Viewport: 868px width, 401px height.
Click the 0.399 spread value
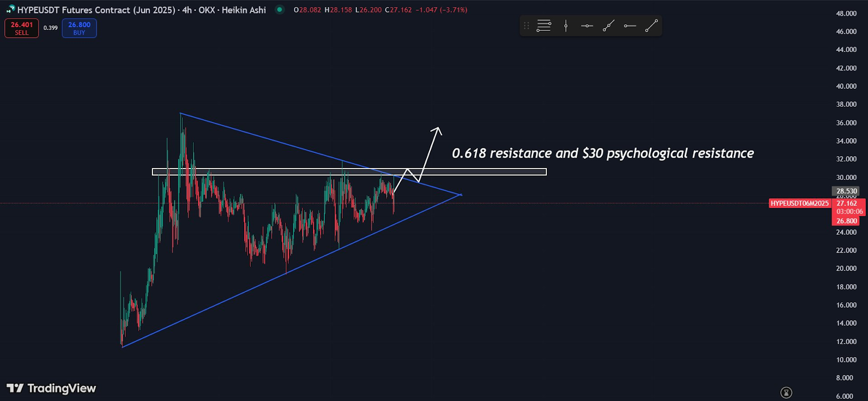click(x=50, y=28)
